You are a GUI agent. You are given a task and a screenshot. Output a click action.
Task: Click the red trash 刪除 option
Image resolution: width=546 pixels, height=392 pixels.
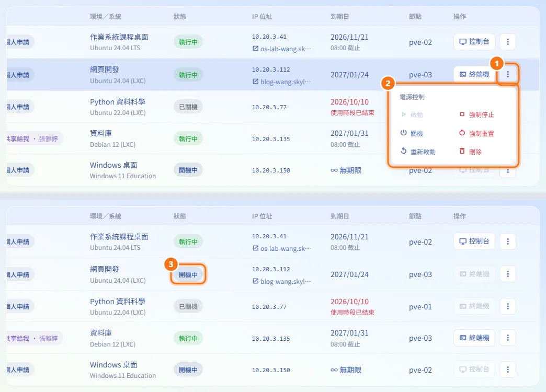pyautogui.click(x=471, y=152)
